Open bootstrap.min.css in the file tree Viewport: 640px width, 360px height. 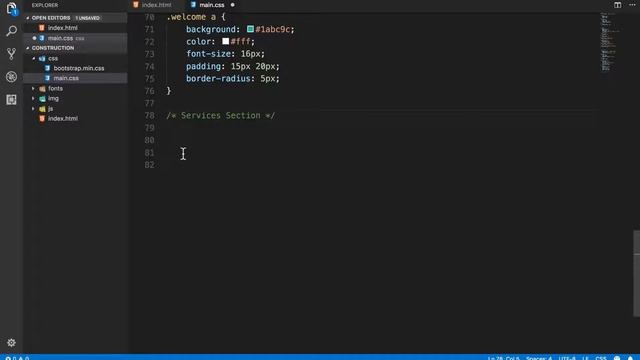pos(76,68)
